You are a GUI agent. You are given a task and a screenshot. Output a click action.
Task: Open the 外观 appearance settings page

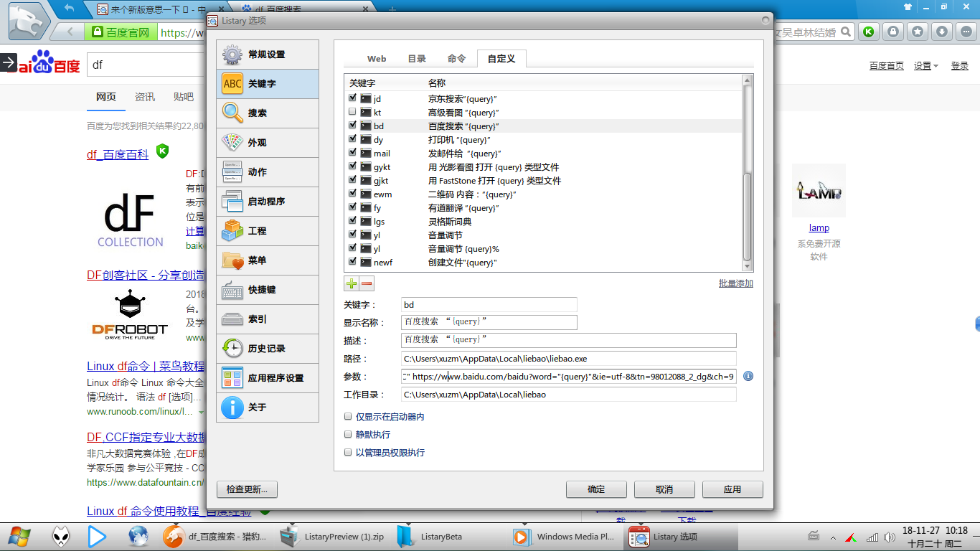tap(268, 143)
